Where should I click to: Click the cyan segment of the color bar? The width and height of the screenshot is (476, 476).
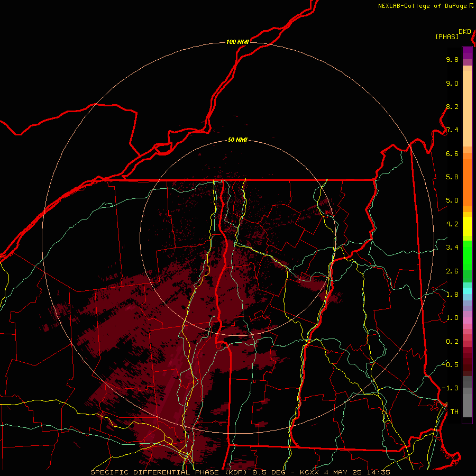(467, 290)
